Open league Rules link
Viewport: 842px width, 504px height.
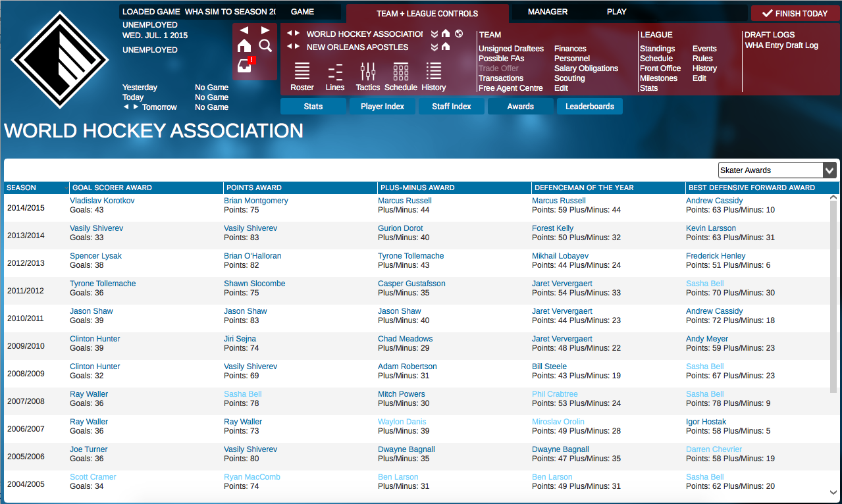(702, 59)
